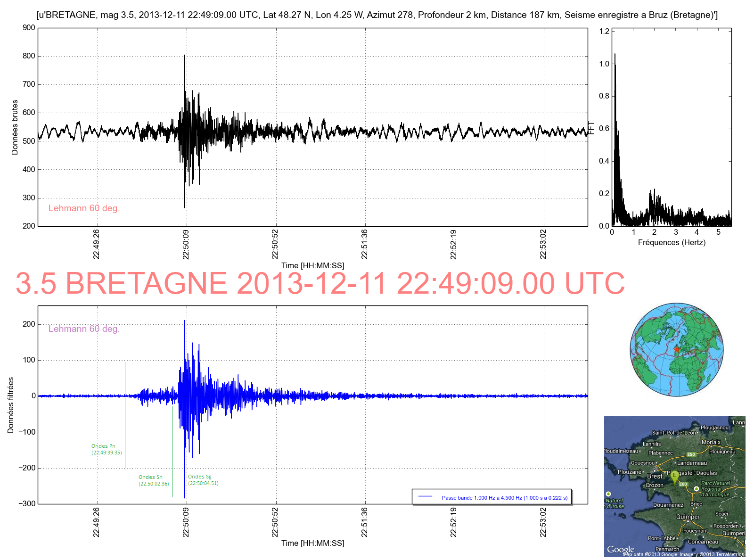Click the large red 3.5 BRETAGNE headline
Screen dimensions: 754x560
320,284
